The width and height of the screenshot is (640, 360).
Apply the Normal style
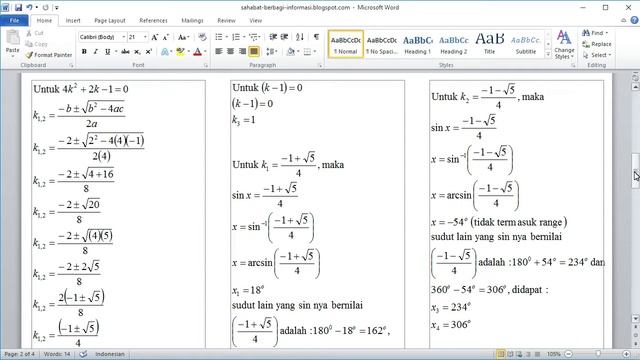pyautogui.click(x=346, y=44)
